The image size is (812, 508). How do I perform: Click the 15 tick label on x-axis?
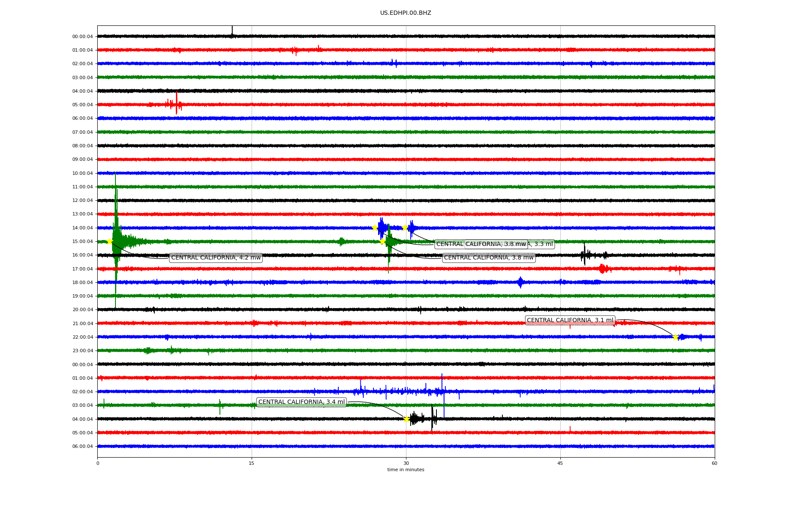pos(252,463)
